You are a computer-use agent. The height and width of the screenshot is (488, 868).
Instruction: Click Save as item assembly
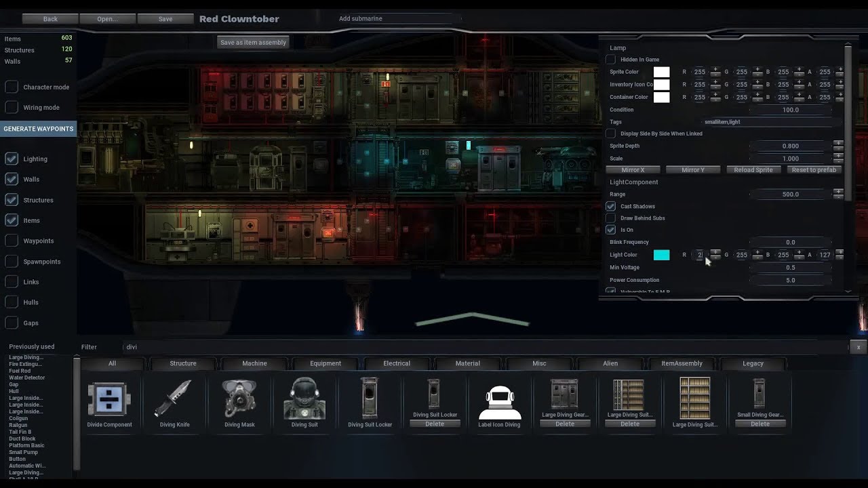(254, 42)
